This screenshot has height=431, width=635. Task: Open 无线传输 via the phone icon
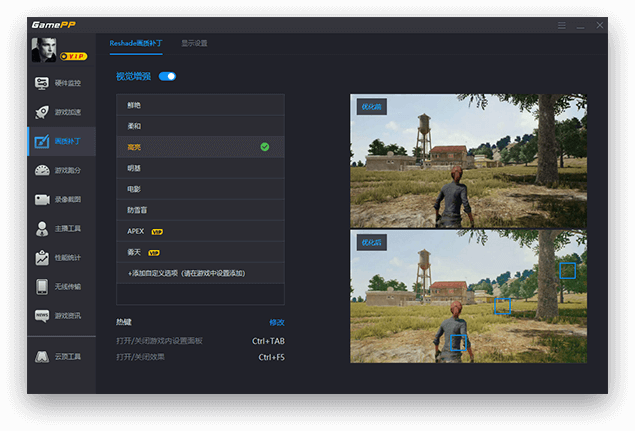point(42,287)
